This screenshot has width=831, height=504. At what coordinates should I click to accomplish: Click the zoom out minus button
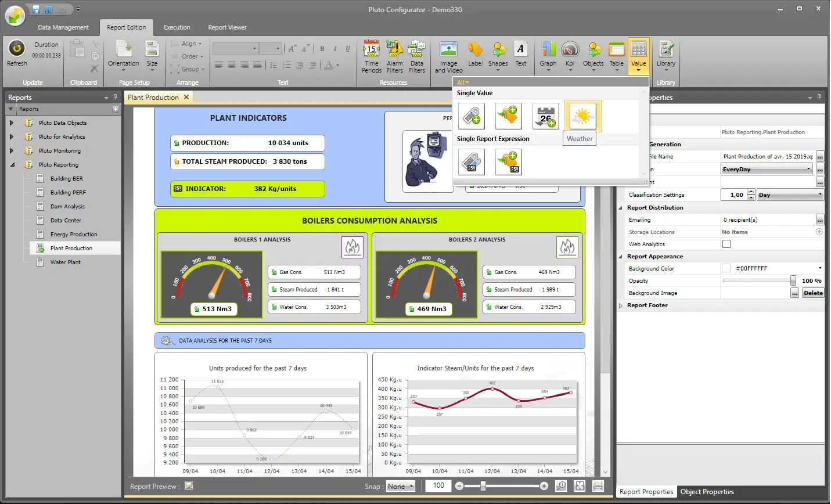coord(459,486)
